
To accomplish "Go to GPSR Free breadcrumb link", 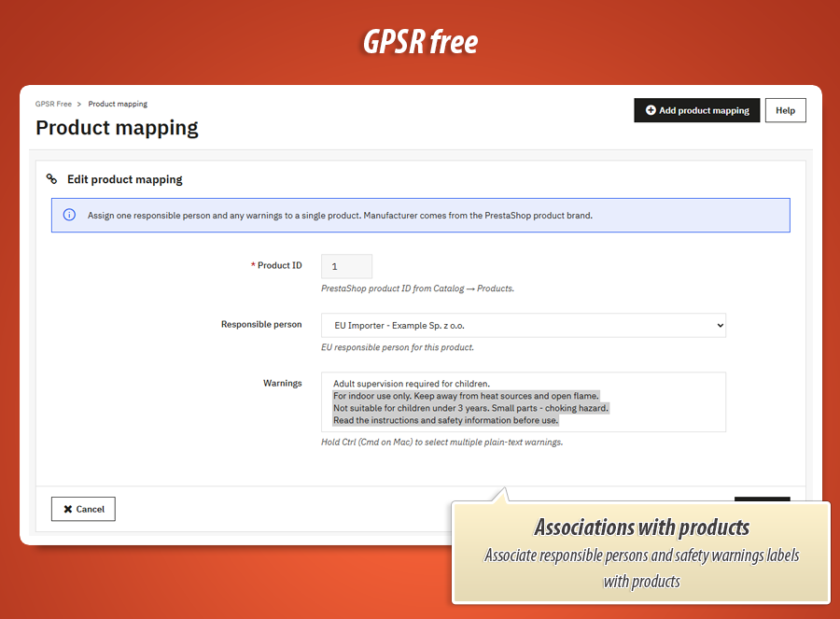I will point(53,104).
